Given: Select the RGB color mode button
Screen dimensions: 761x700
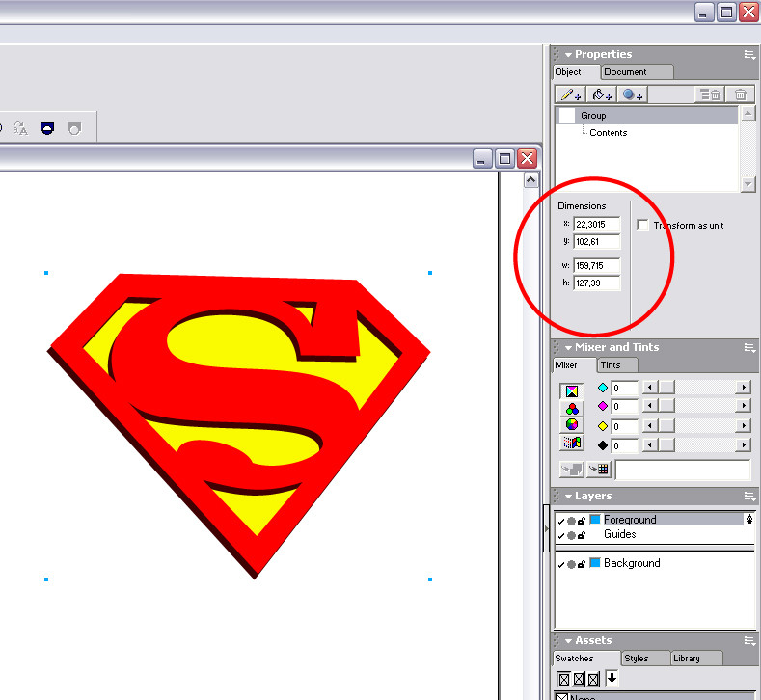Looking at the screenshot, I should click(x=572, y=409).
